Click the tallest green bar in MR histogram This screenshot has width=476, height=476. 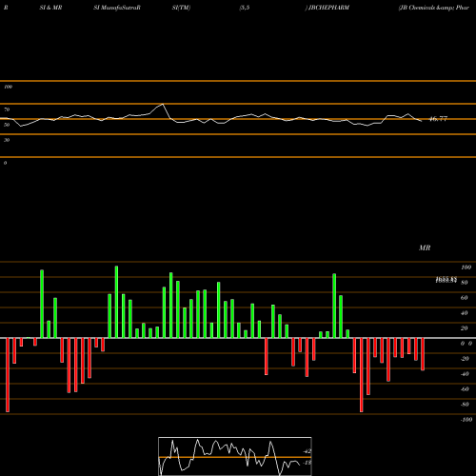pyautogui.click(x=116, y=302)
